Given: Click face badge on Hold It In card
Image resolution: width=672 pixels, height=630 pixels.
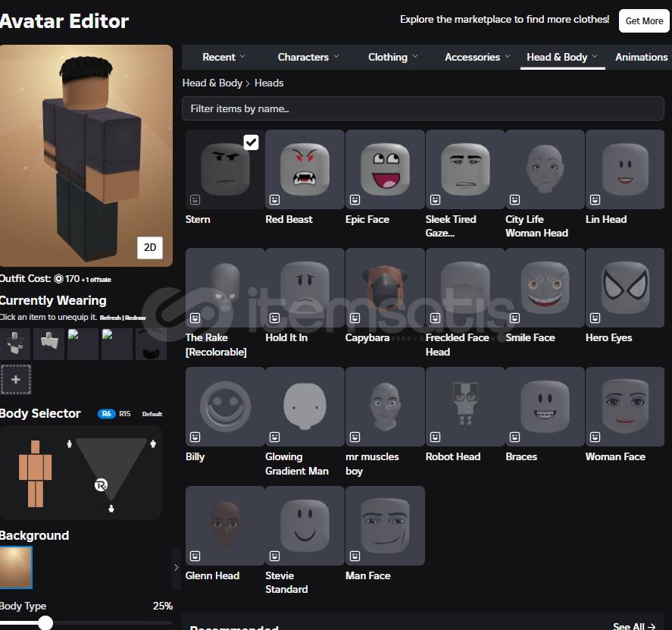Looking at the screenshot, I should pyautogui.click(x=275, y=318).
